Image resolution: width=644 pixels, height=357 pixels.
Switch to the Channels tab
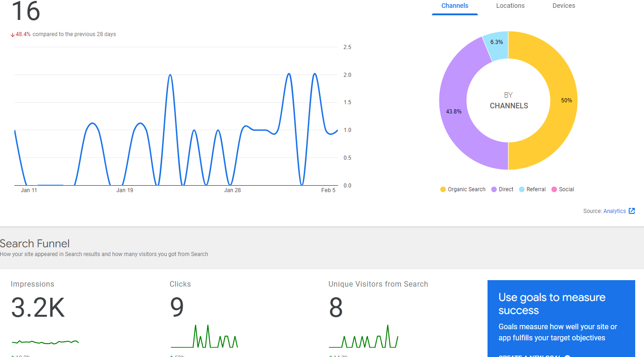coord(455,6)
